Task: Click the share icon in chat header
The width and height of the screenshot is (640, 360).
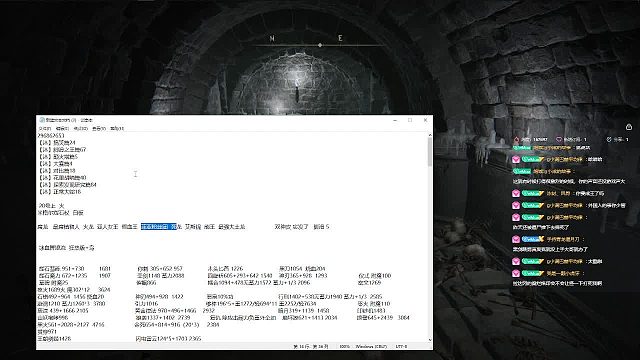Action: [x=609, y=140]
